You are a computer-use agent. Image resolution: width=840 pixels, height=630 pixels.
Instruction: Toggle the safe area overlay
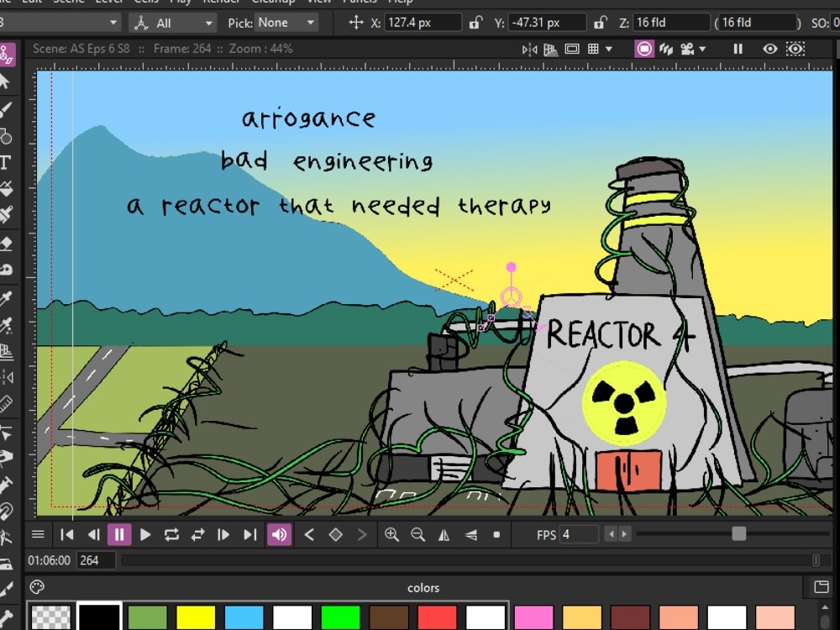coord(572,50)
